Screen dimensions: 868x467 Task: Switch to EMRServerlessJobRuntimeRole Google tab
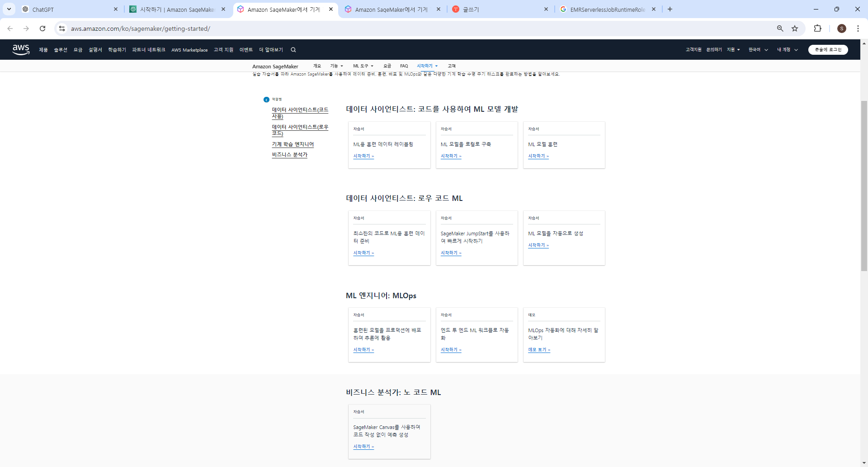608,9
